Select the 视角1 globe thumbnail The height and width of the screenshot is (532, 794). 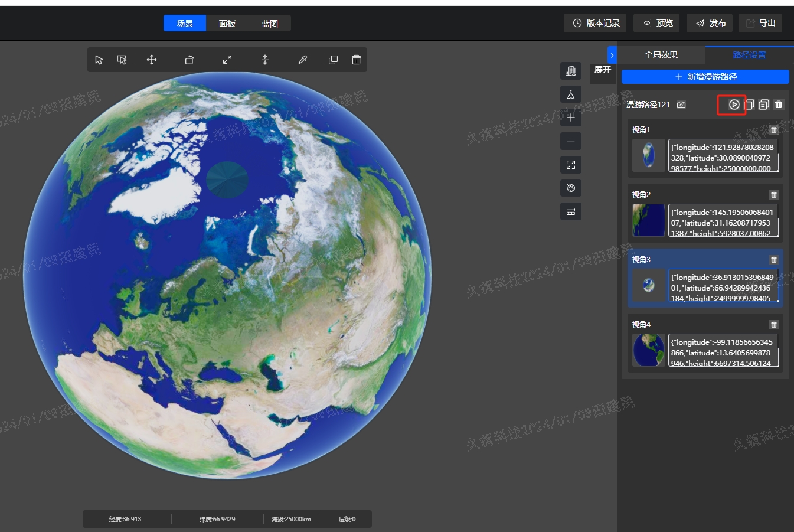click(x=649, y=155)
